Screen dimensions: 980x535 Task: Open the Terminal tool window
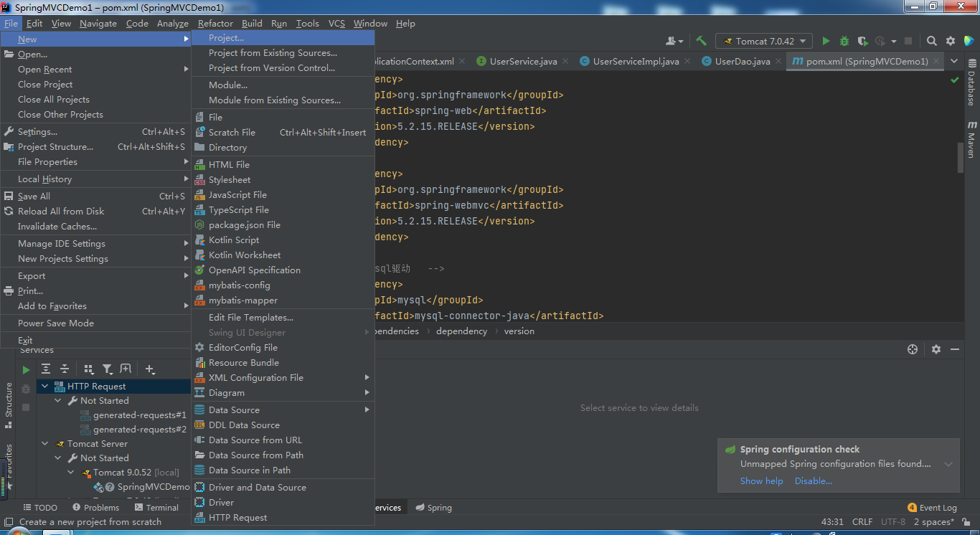click(x=156, y=507)
